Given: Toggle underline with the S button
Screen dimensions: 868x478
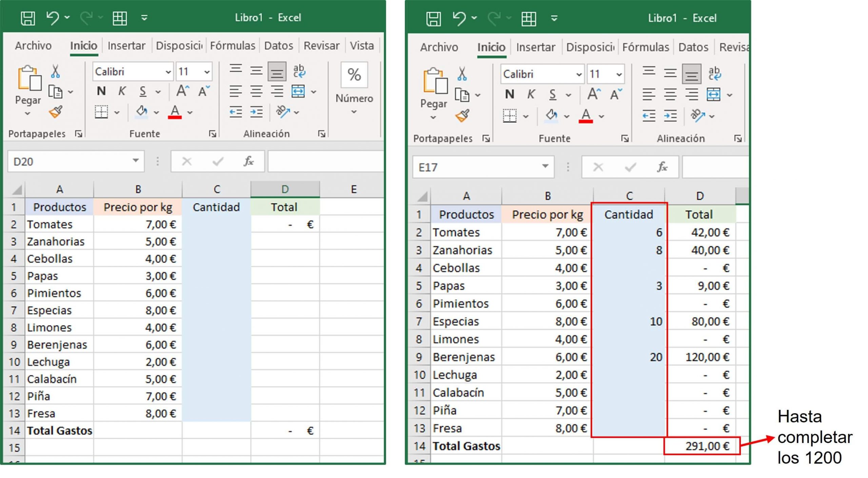Looking at the screenshot, I should pos(142,91).
